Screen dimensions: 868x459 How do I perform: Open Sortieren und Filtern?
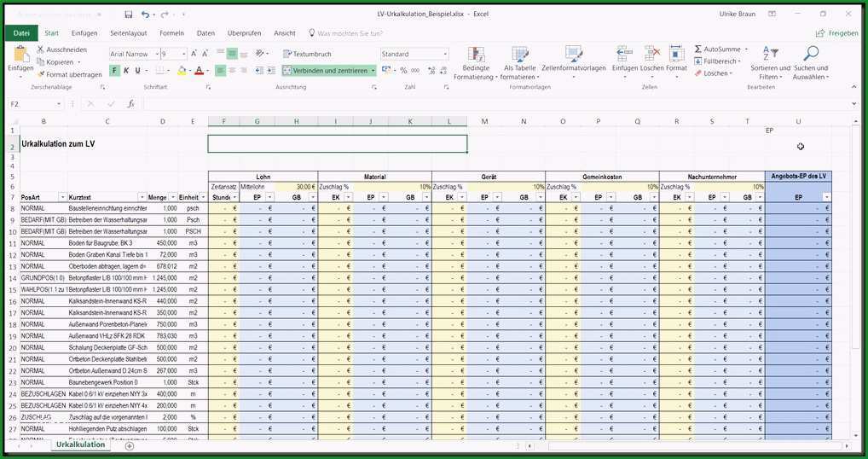(x=770, y=63)
